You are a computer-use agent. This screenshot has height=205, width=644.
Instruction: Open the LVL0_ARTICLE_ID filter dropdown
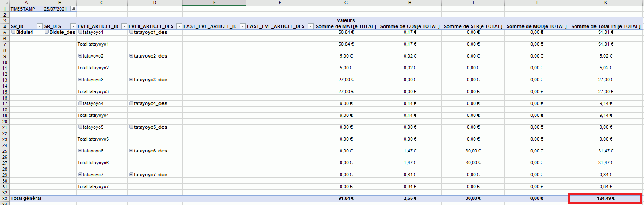[124, 26]
